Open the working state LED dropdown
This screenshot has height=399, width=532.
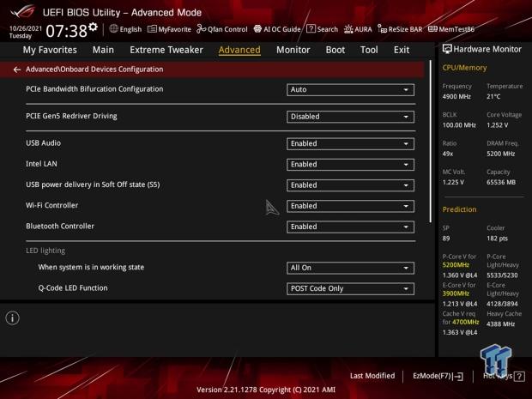[x=350, y=268]
